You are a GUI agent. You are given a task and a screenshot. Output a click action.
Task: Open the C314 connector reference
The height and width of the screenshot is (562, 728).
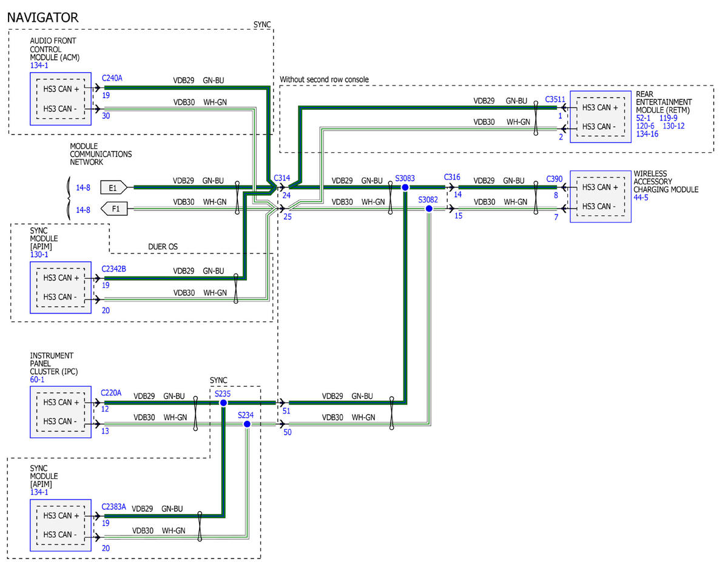(x=282, y=178)
